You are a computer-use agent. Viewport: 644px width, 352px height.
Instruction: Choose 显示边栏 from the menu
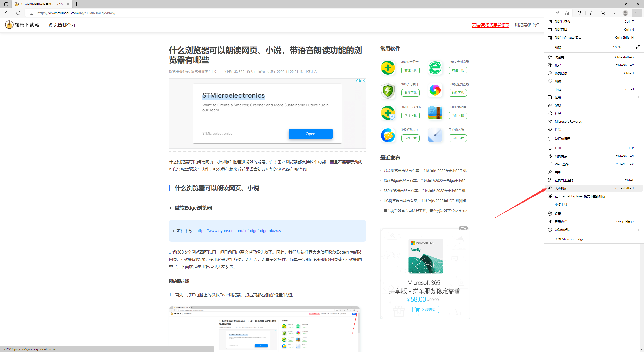[x=594, y=222]
